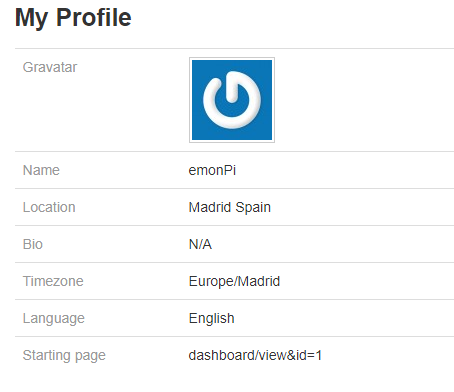Click the Location field label

click(49, 207)
